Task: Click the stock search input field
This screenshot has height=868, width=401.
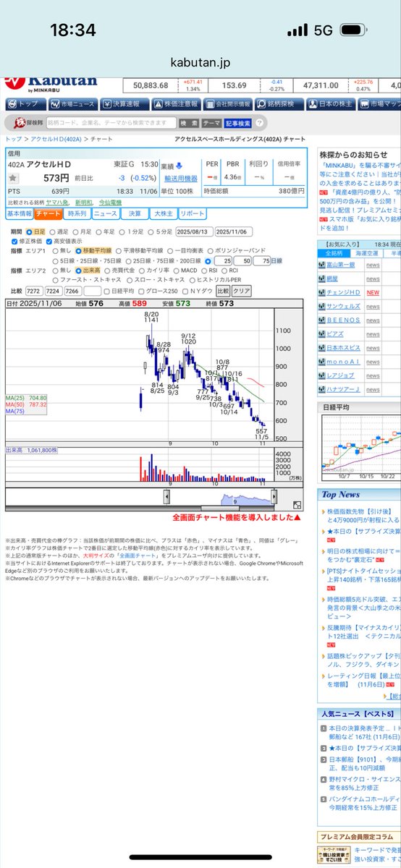Action: point(111,124)
